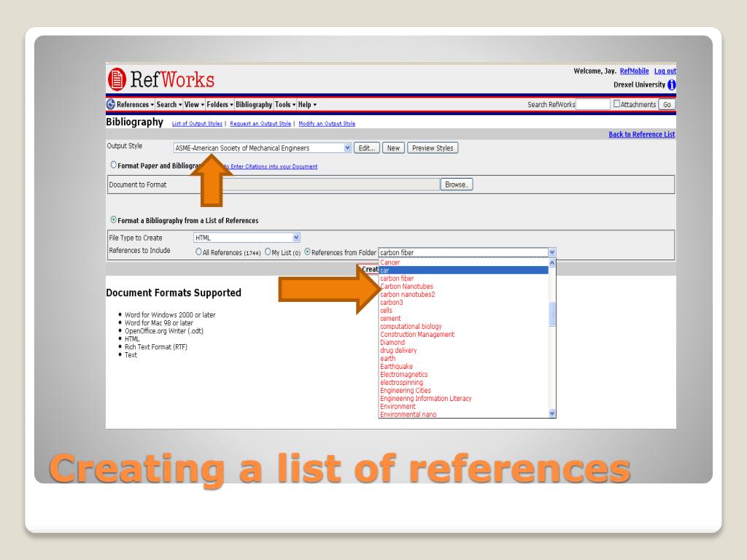This screenshot has width=747, height=560.
Task: Choose Construction Management folder
Action: click(463, 335)
